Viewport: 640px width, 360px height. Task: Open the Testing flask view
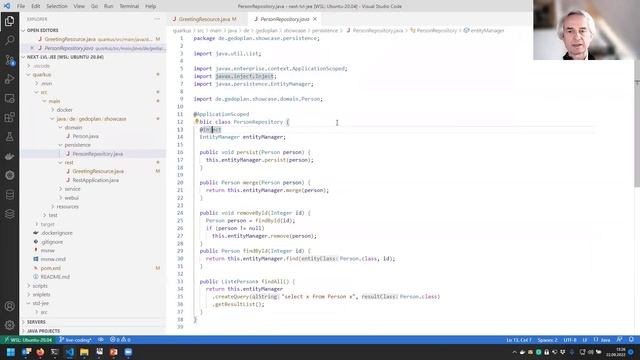click(9, 137)
